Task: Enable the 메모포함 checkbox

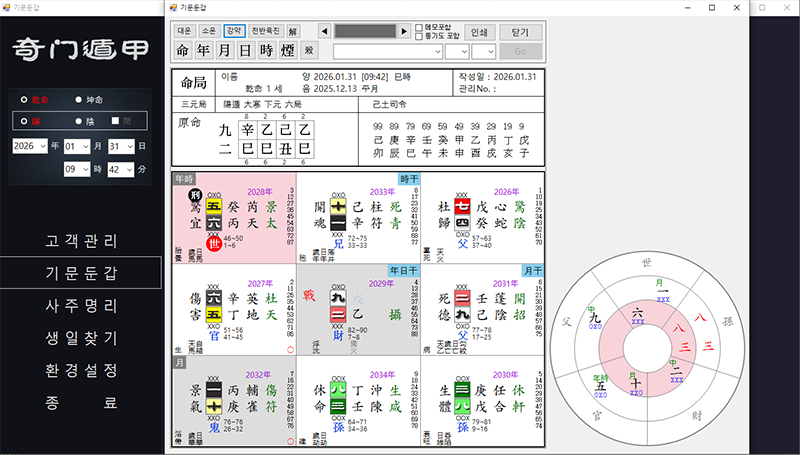Action: tap(419, 27)
